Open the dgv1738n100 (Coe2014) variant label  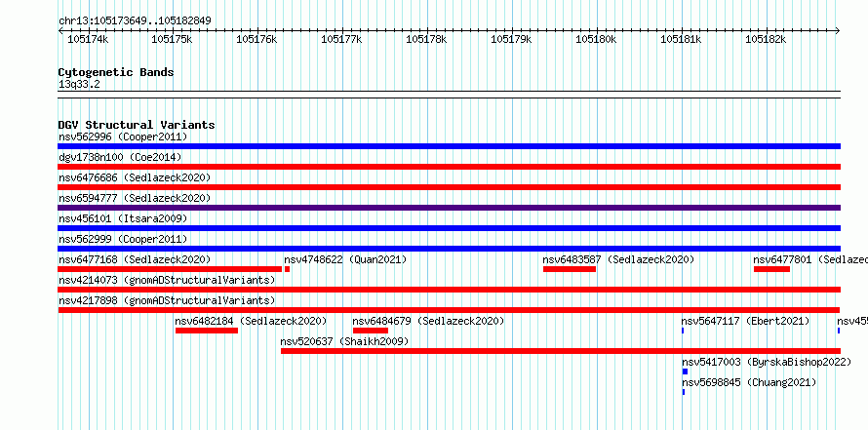click(x=120, y=157)
